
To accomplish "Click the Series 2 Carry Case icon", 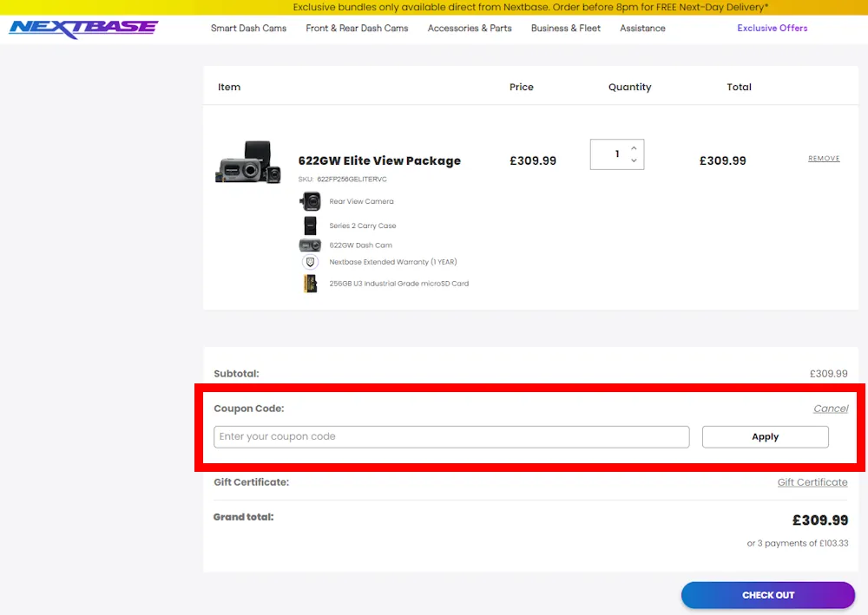I will coord(310,226).
